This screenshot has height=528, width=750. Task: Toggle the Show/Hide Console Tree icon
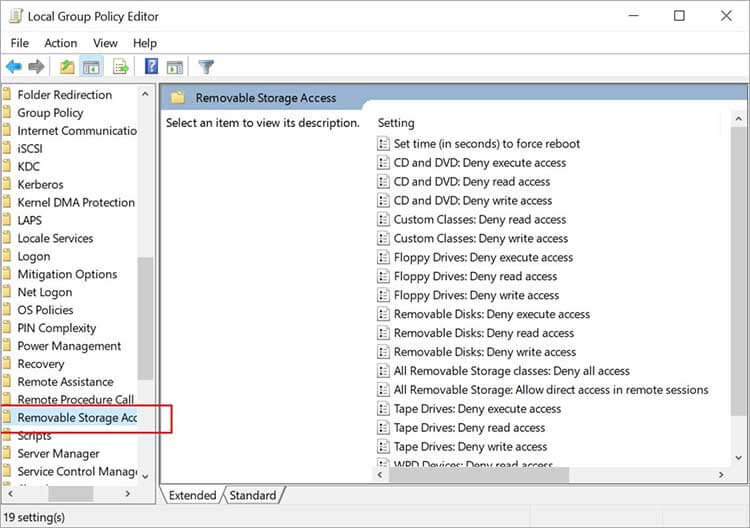pos(91,66)
